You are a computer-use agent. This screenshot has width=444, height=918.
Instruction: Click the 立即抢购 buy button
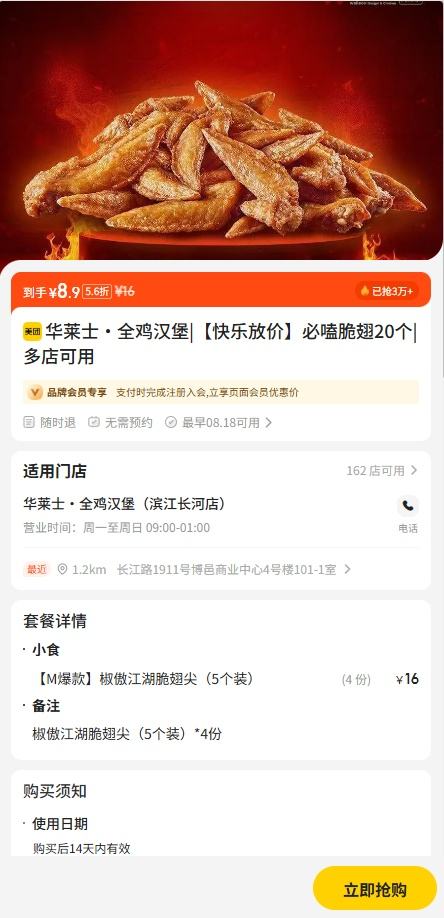click(x=375, y=890)
